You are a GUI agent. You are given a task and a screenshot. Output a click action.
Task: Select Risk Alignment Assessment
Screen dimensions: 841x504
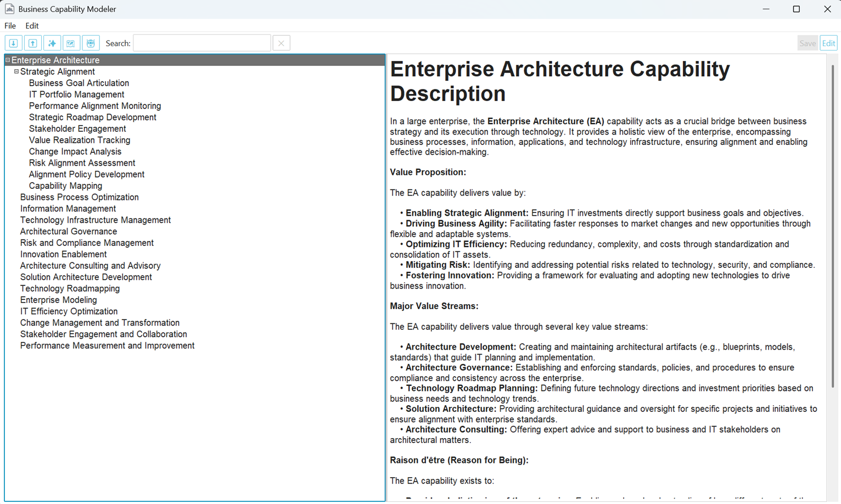pos(82,163)
